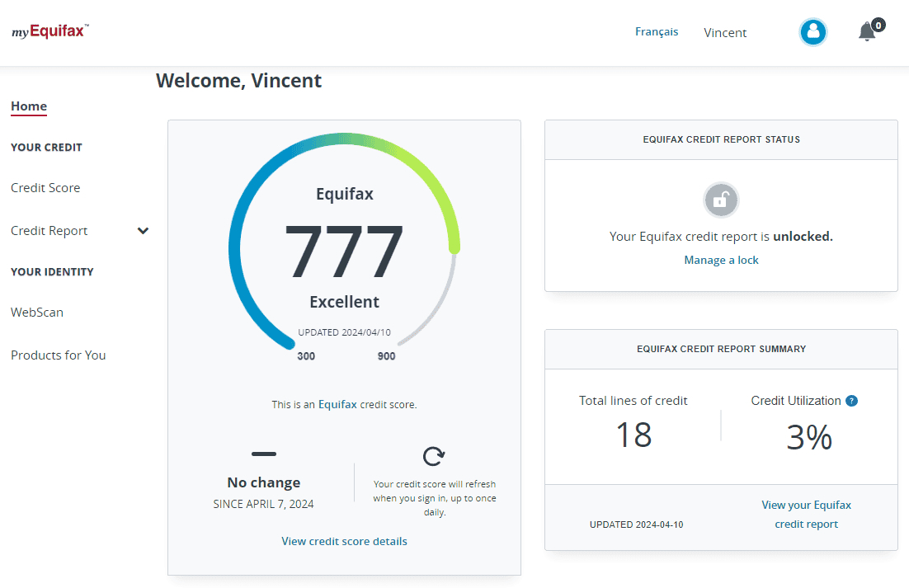Collapse the Credit Report chevron
The height and width of the screenshot is (588, 909).
[143, 231]
